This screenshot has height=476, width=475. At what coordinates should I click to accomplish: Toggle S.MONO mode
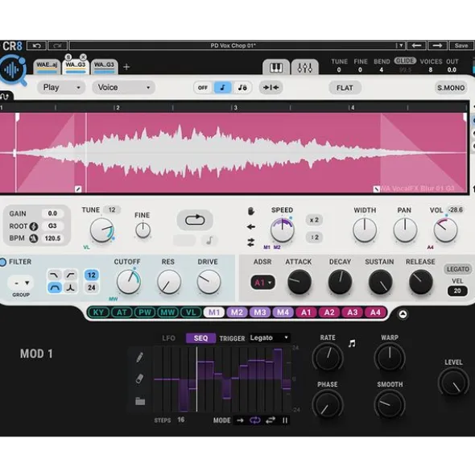coord(451,88)
